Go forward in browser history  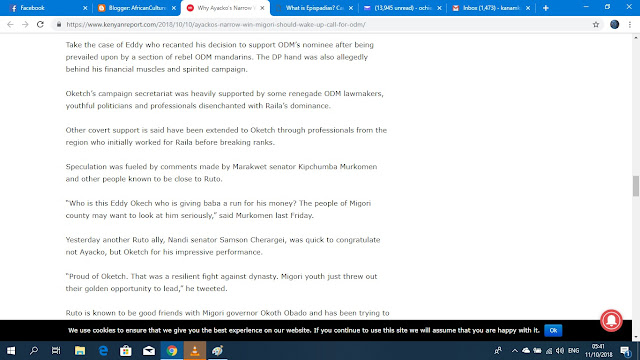pyautogui.click(x=25, y=24)
